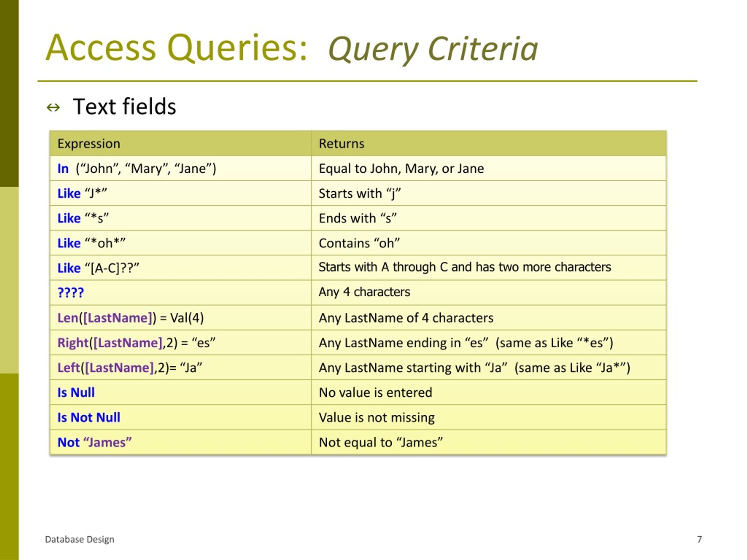Select the 'No value is entered' cell
This screenshot has width=747, height=560.
pyautogui.click(x=489, y=392)
